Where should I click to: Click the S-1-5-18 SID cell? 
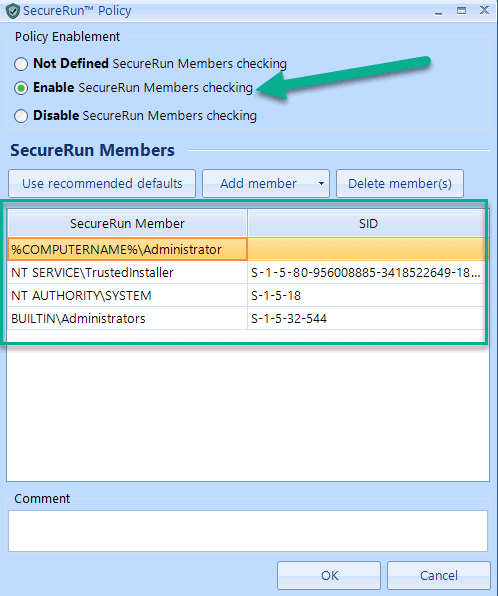(368, 295)
